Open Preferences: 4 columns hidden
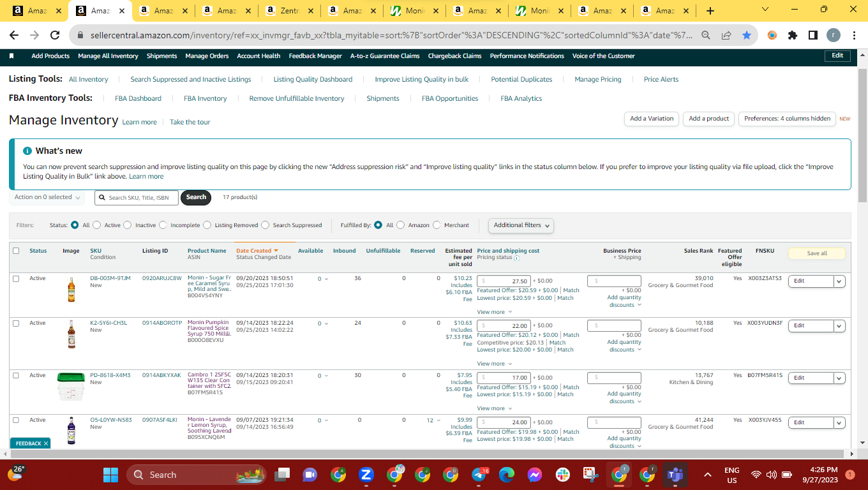The image size is (868, 490). [x=787, y=119]
